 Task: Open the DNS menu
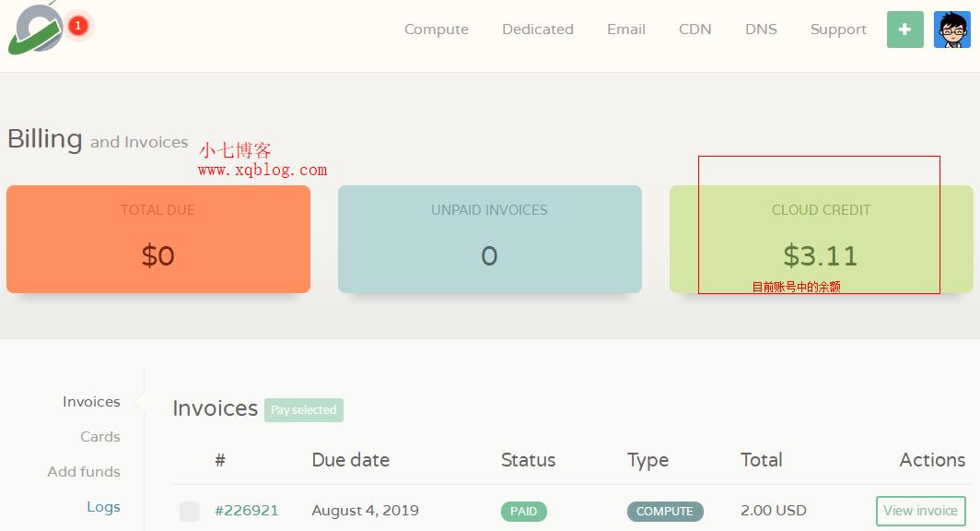761,29
